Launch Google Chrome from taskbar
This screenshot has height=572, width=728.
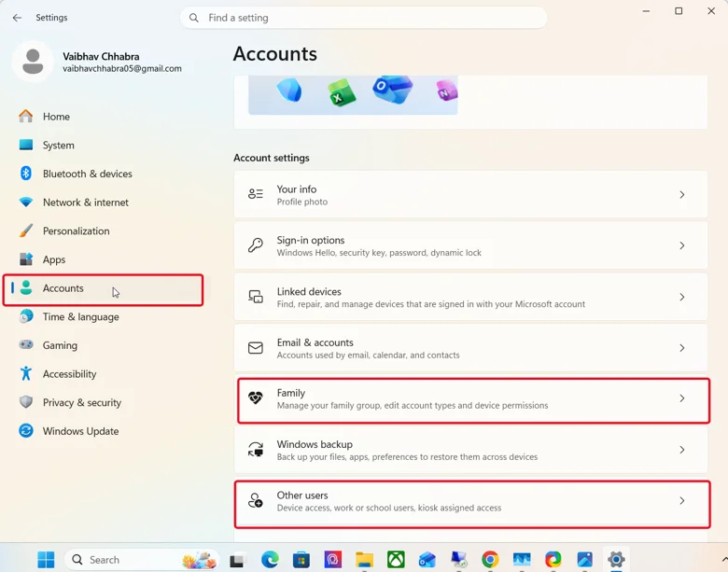[x=490, y=560]
